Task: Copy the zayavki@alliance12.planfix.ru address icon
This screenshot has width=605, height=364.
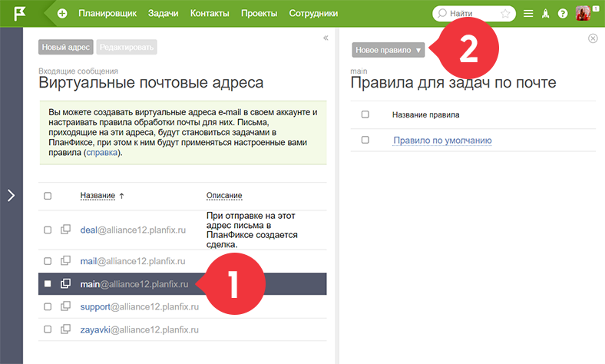Action: (x=65, y=329)
